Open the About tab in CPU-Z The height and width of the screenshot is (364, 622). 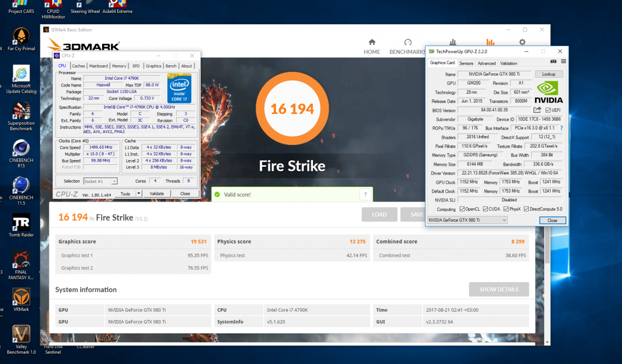187,66
